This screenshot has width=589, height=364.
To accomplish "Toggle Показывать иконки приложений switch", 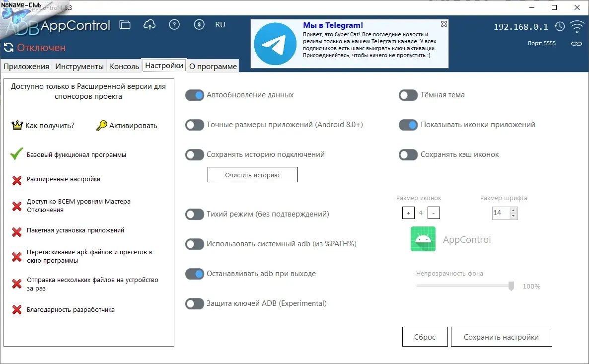I will [x=408, y=125].
